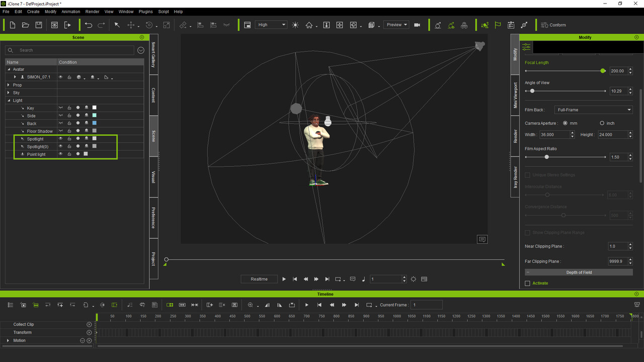Activate the Rotate tool
Image resolution: width=644 pixels, height=362 pixels.
coord(149,25)
